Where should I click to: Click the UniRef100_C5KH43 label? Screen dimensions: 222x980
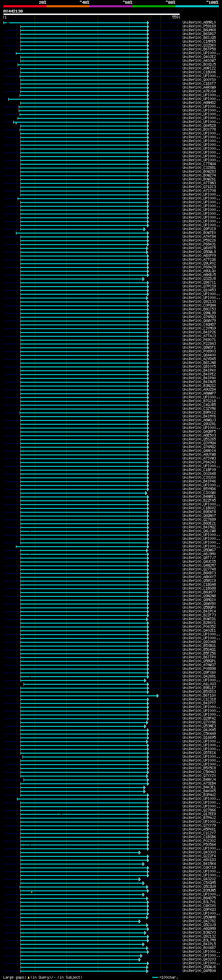point(199,772)
